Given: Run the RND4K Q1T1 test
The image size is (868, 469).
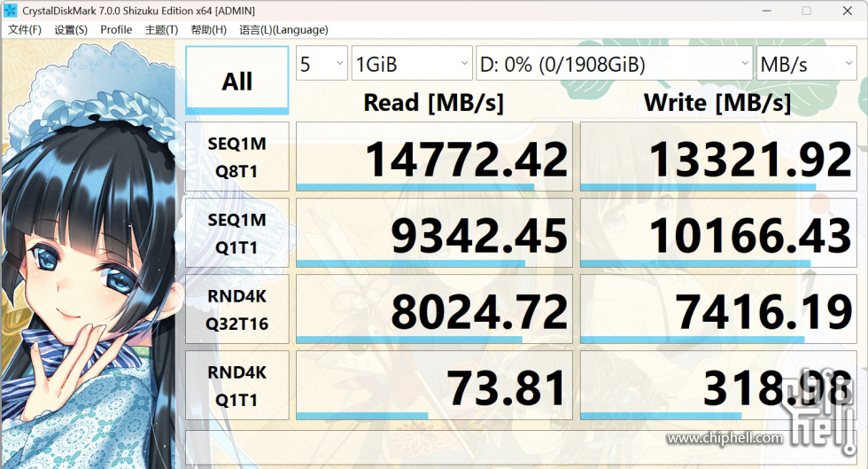Looking at the screenshot, I should coord(237,386).
